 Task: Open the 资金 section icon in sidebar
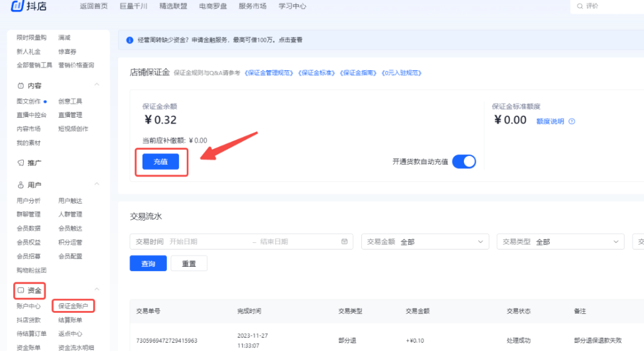[21, 291]
